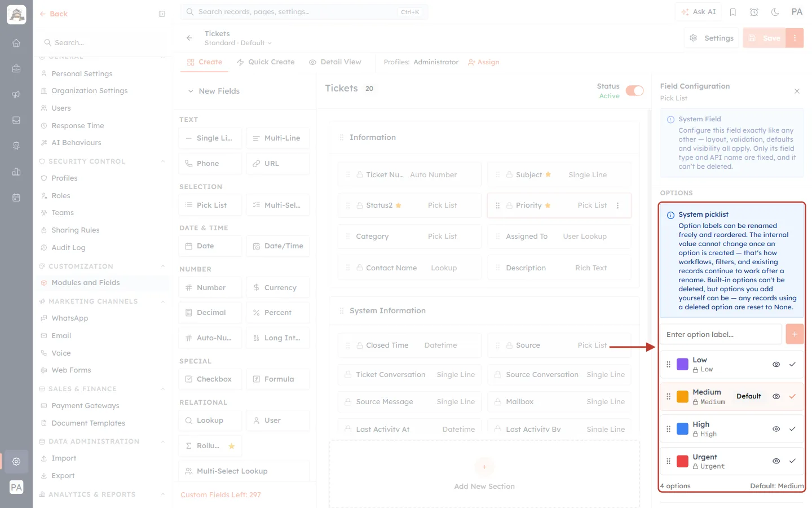Open the three-dot menu beside Save

795,38
